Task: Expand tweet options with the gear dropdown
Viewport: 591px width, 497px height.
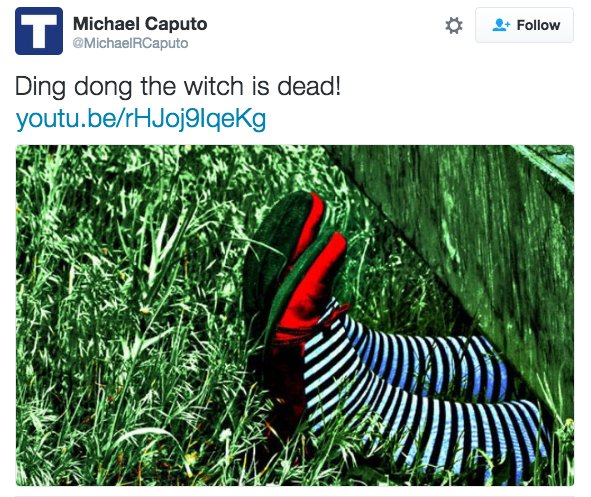Action: click(x=454, y=26)
